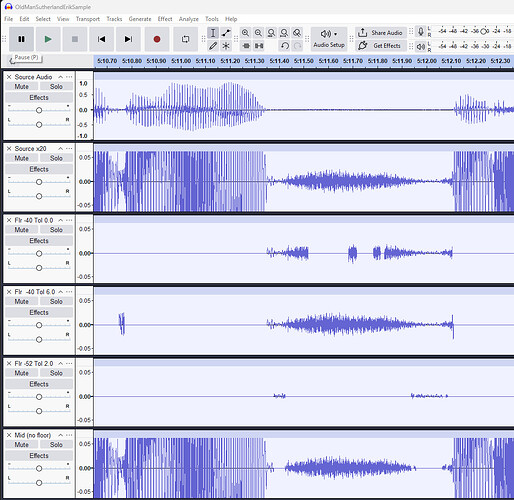Open the Audio Setup dropdown
This screenshot has width=514, height=500.
(x=329, y=39)
